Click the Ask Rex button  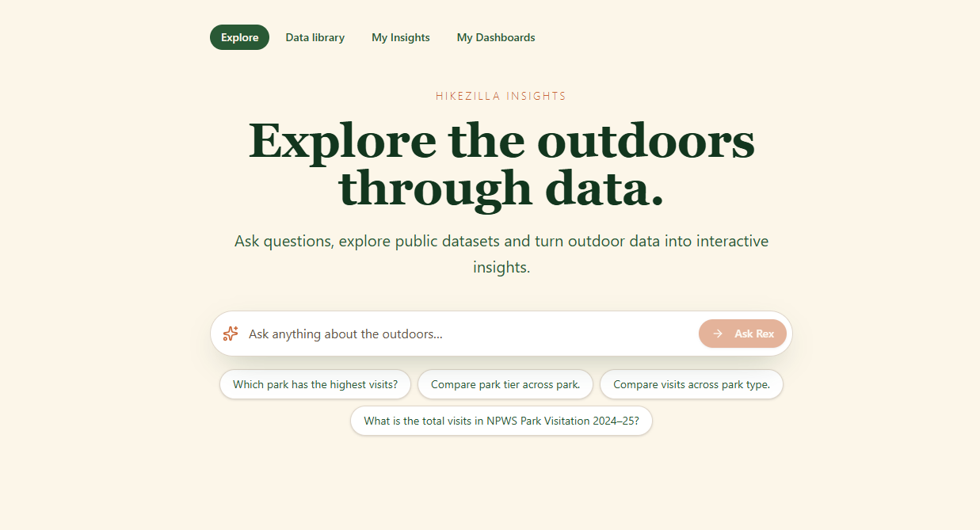click(742, 334)
